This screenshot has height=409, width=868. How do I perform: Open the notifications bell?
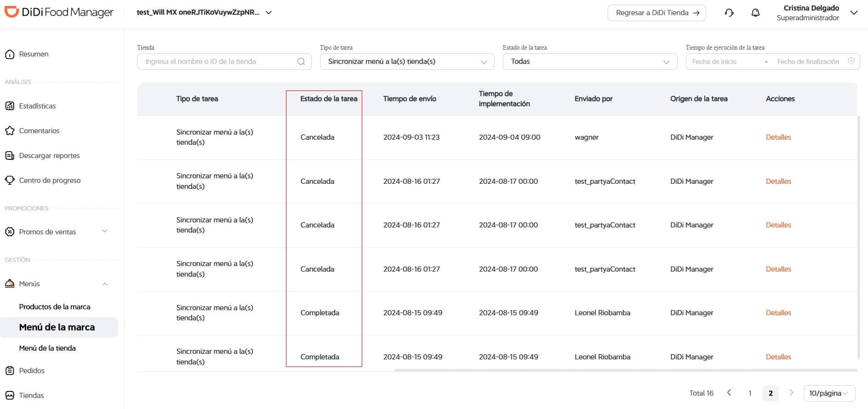(755, 13)
